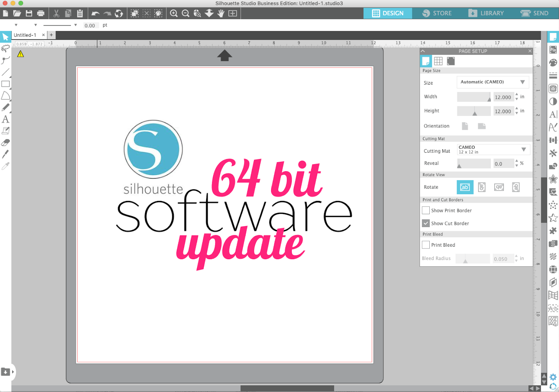Select the Rectangle drawing tool
Viewport: 559px width, 392px height.
point(5,85)
